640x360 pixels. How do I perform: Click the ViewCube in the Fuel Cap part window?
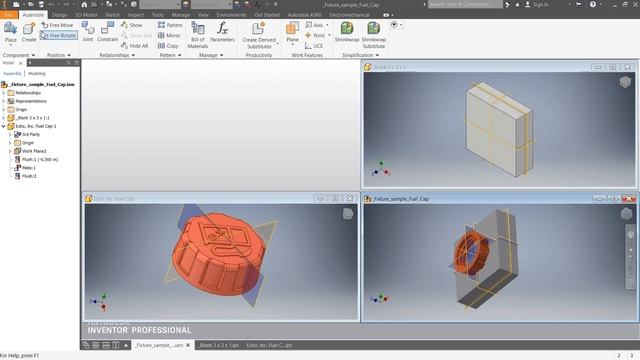click(x=347, y=213)
